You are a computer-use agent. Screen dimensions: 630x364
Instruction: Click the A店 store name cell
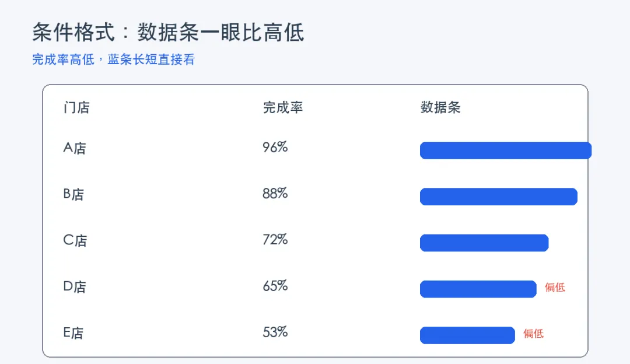point(75,148)
